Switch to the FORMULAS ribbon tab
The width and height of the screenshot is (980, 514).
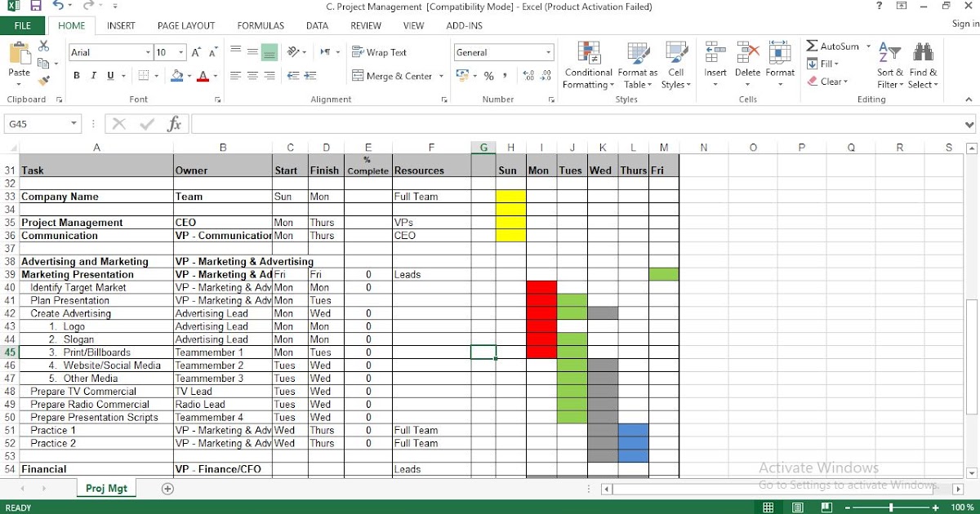(260, 25)
